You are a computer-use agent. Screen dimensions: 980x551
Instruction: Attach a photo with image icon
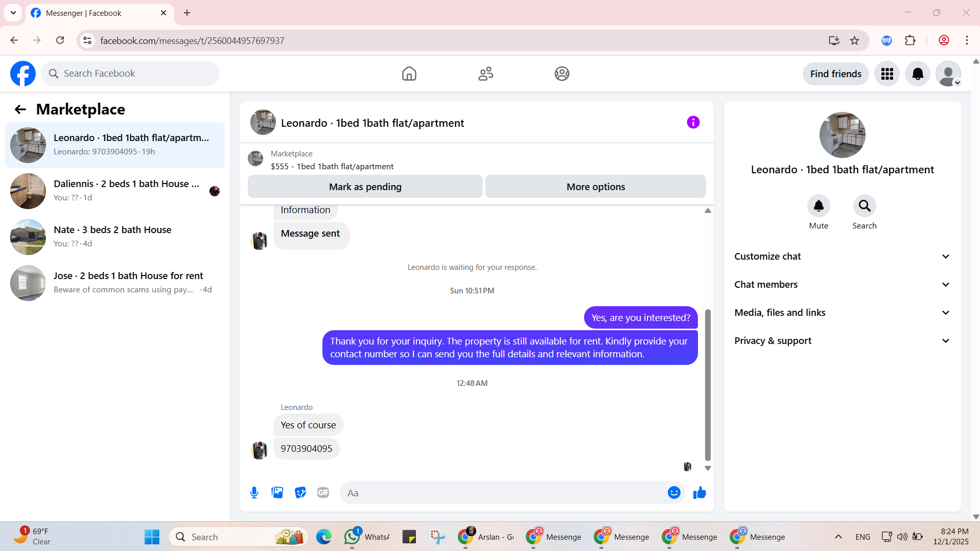point(277,493)
